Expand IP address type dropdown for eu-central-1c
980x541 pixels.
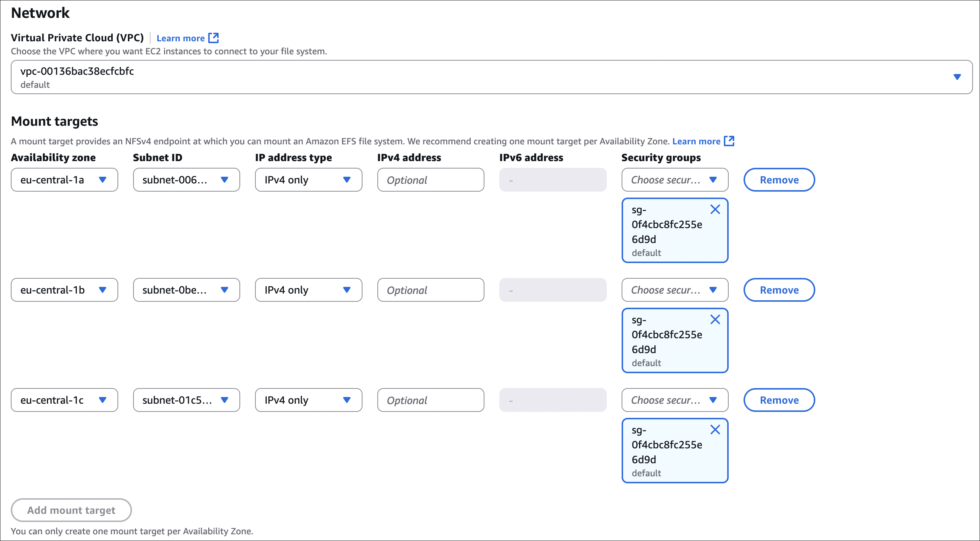308,400
